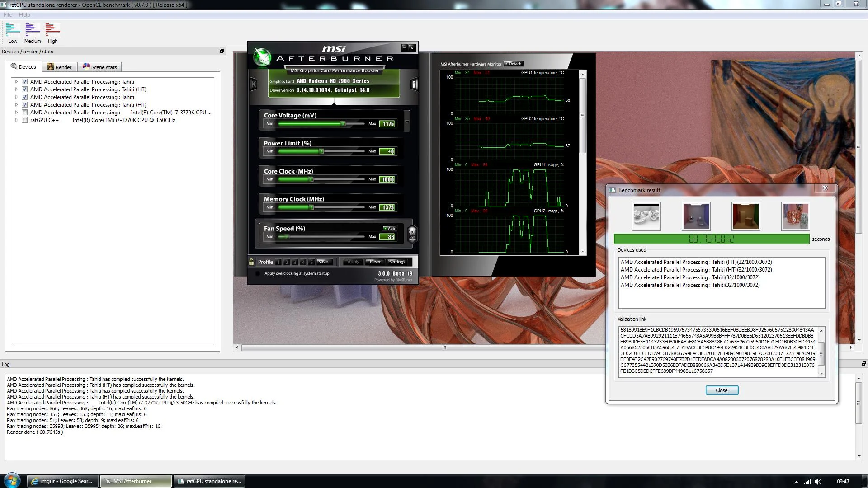
Task: Click the Afterburner info 'i' side button
Action: [414, 84]
